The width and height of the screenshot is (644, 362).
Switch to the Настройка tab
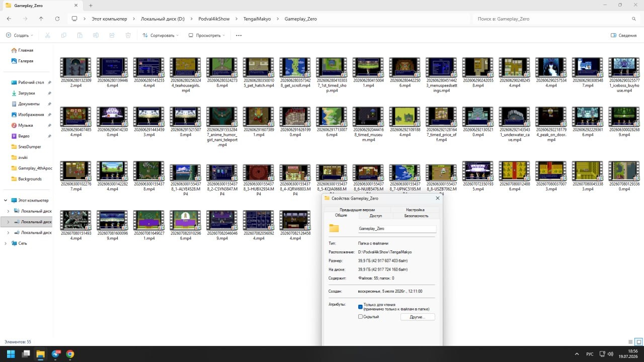[415, 210]
